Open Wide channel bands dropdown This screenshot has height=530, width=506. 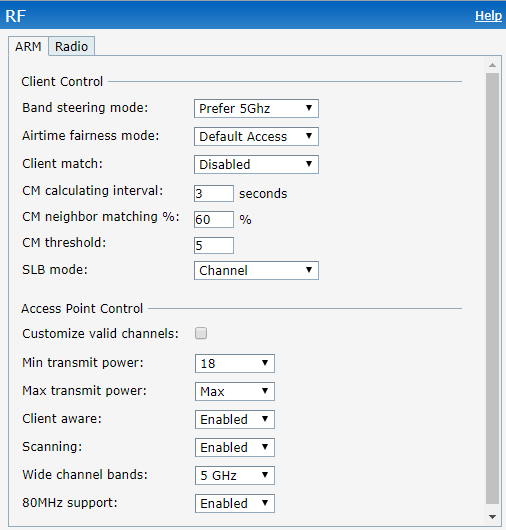(x=235, y=476)
